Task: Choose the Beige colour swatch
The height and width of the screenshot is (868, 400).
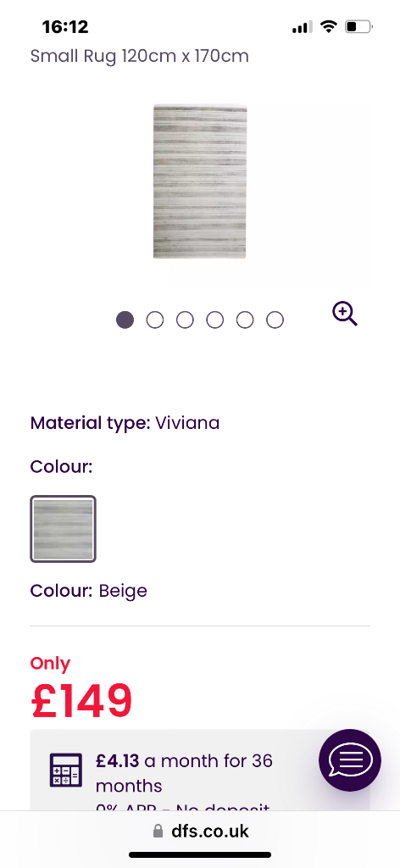Action: point(63,529)
